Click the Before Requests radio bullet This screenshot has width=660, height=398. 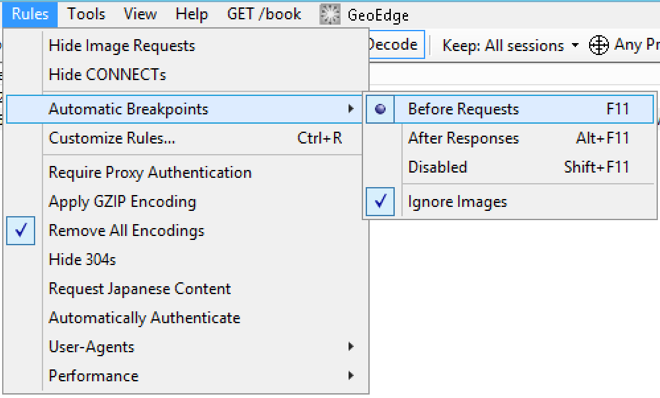[x=380, y=109]
